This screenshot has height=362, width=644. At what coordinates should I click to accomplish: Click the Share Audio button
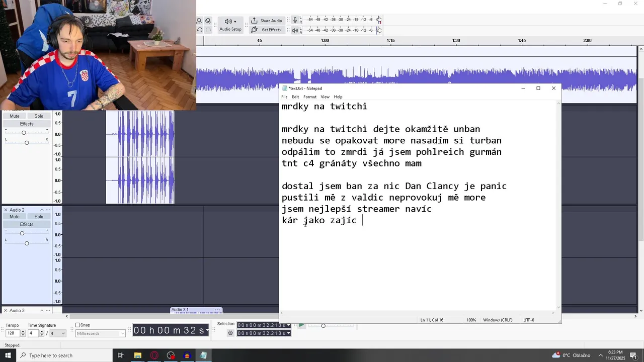(x=267, y=21)
